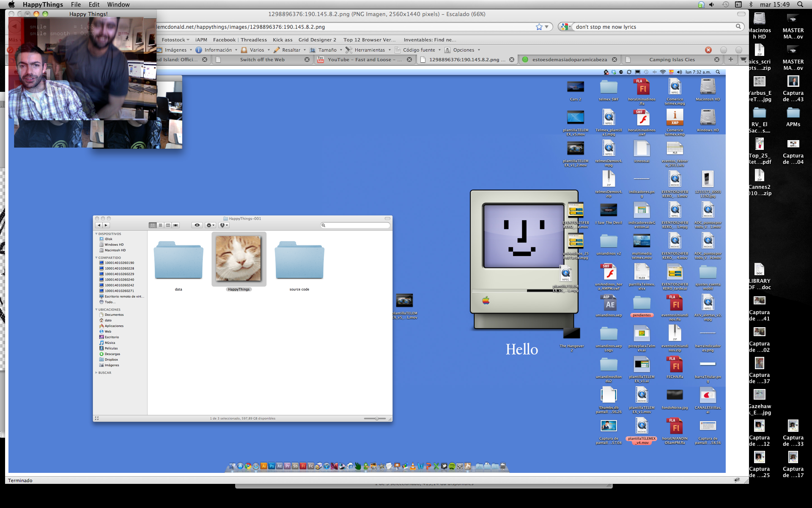812x508 pixels.
Task: Open the Google search engine dropdown
Action: (x=565, y=27)
